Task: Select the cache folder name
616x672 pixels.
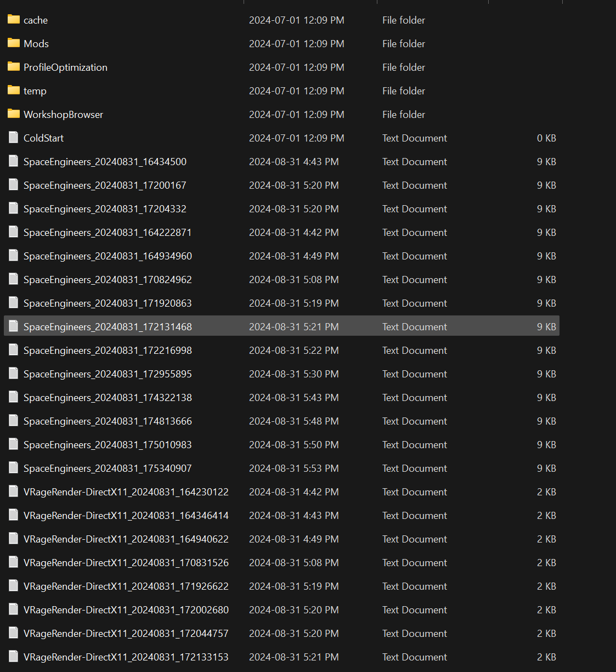Action: (x=36, y=20)
